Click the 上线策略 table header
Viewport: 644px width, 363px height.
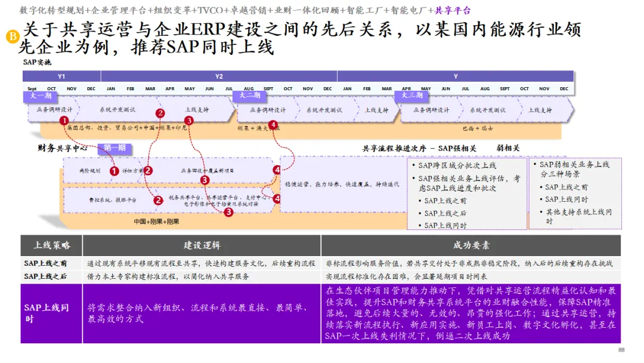click(51, 245)
